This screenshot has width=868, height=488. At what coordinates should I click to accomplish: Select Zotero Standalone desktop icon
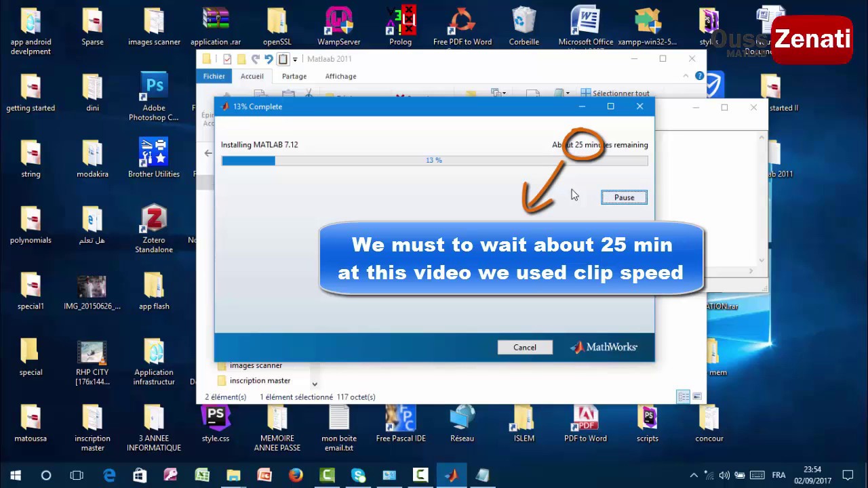coord(154,229)
